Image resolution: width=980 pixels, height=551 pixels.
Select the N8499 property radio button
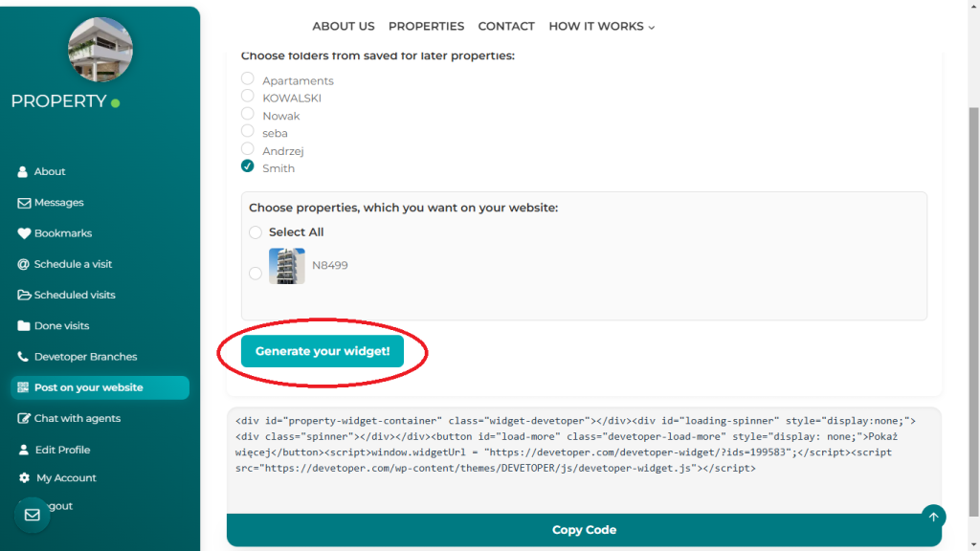point(255,274)
